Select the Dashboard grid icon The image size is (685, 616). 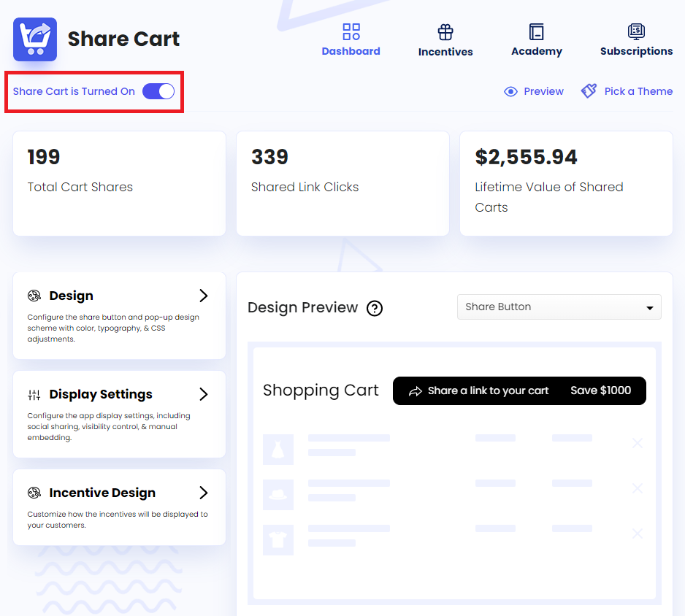[x=351, y=31]
